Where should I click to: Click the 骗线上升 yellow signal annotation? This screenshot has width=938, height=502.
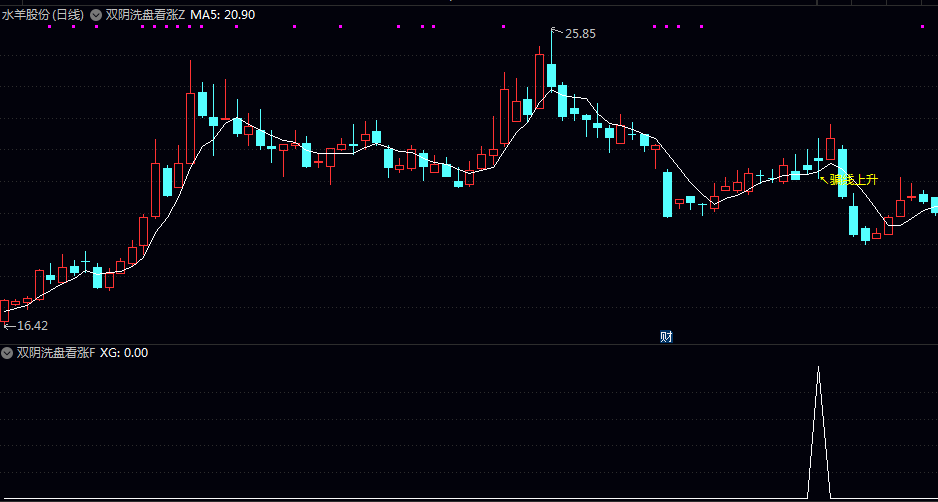click(x=853, y=179)
